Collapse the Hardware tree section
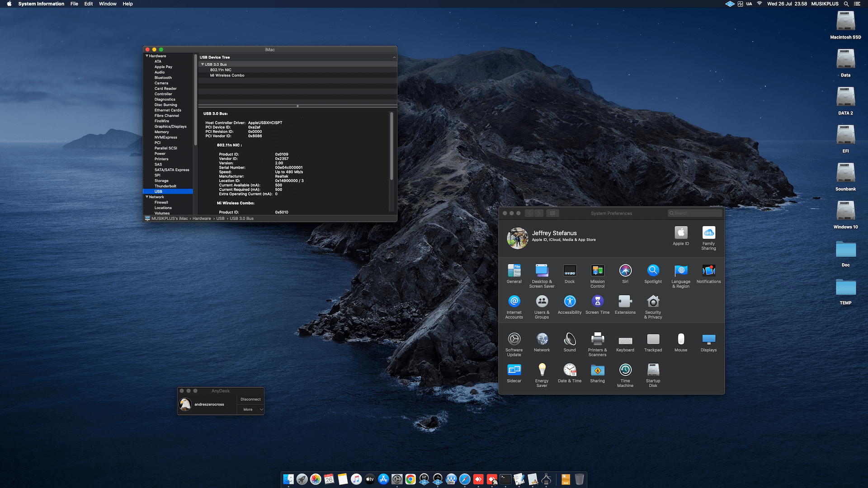 click(147, 56)
